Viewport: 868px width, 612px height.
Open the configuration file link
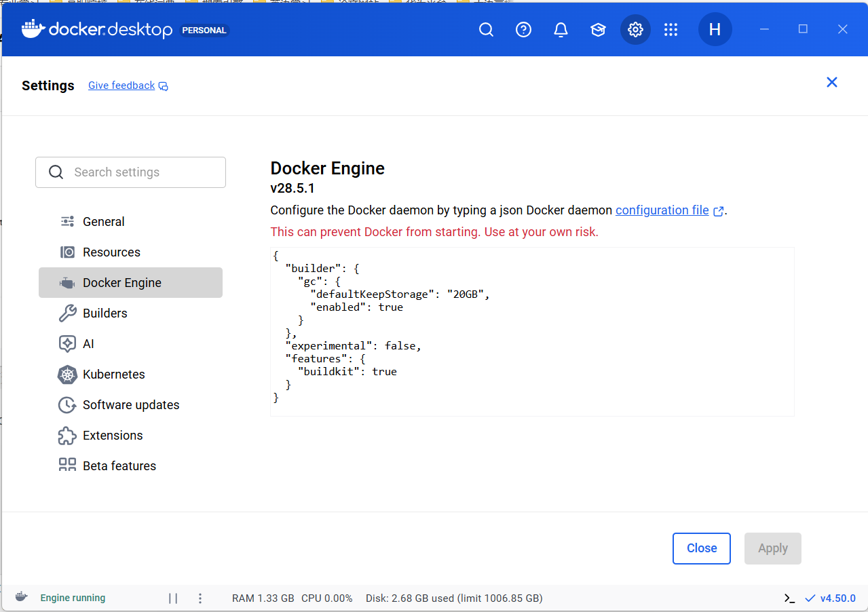click(662, 210)
